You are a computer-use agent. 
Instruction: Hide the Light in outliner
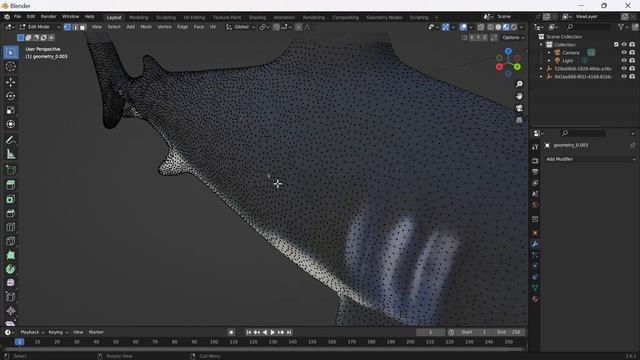click(x=624, y=60)
